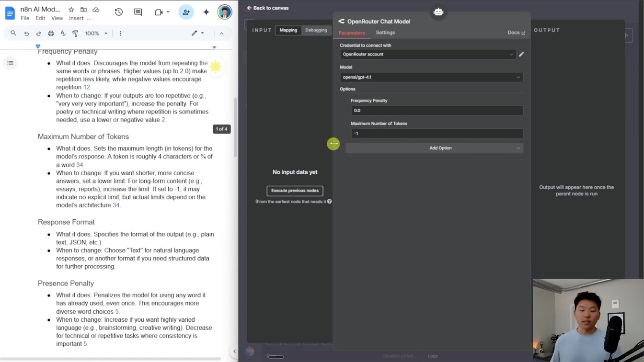Check the cloud save status icon
Viewport: 644px width, 362px height.
click(96, 10)
